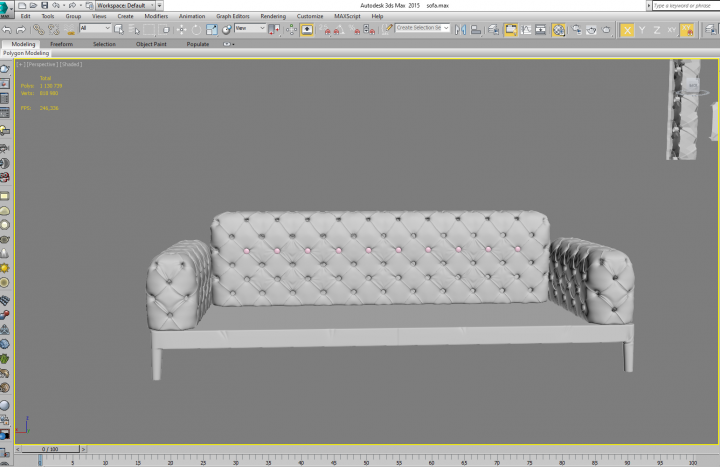
Task: Toggle Select and Manipulate mode
Action: (291, 30)
